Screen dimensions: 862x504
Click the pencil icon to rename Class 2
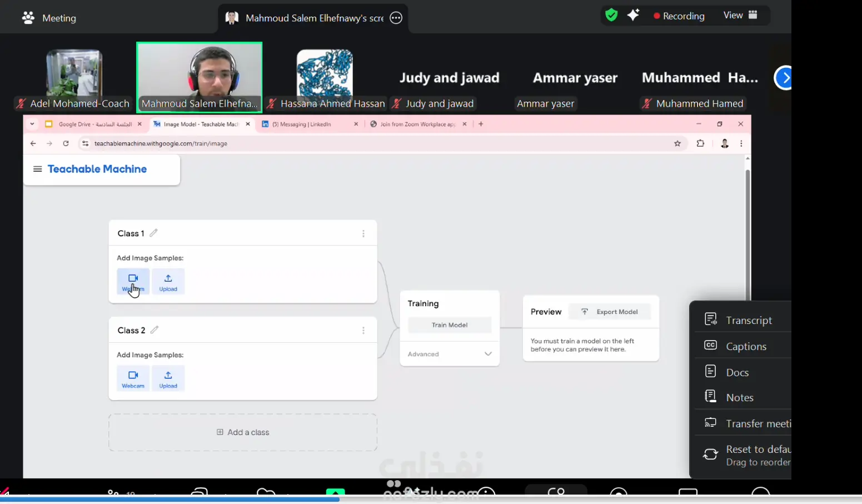(x=155, y=330)
